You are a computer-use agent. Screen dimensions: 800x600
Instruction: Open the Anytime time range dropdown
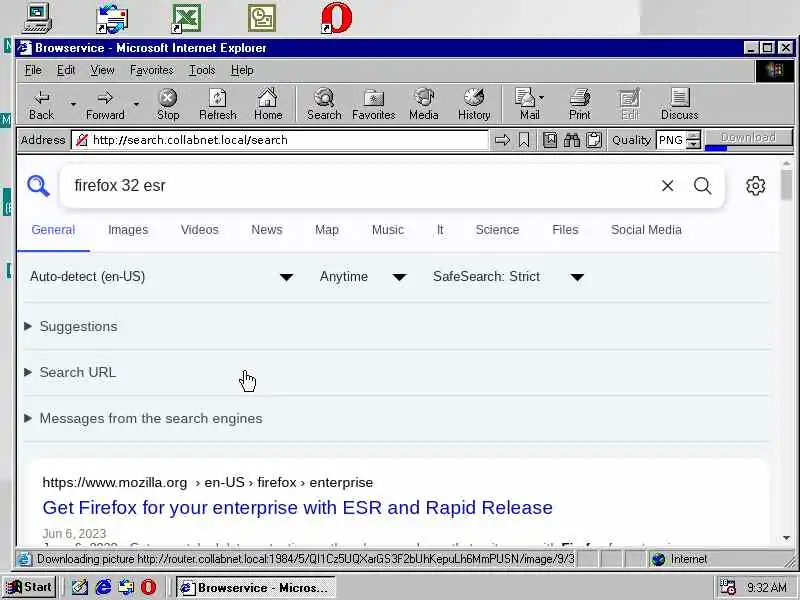363,277
